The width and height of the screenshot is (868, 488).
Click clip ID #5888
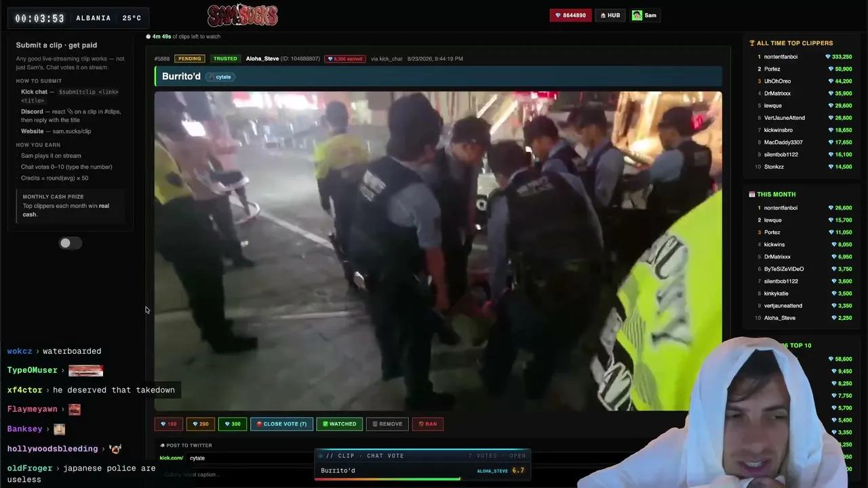point(162,59)
